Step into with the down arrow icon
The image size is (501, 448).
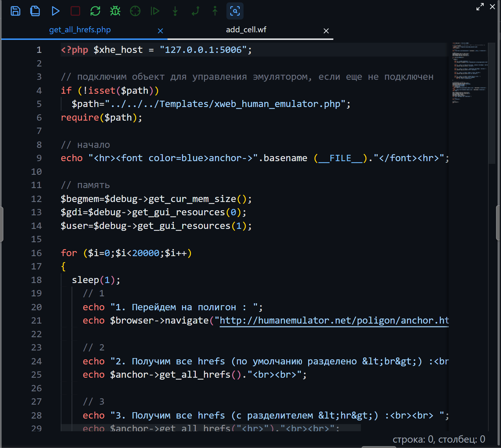pyautogui.click(x=175, y=11)
